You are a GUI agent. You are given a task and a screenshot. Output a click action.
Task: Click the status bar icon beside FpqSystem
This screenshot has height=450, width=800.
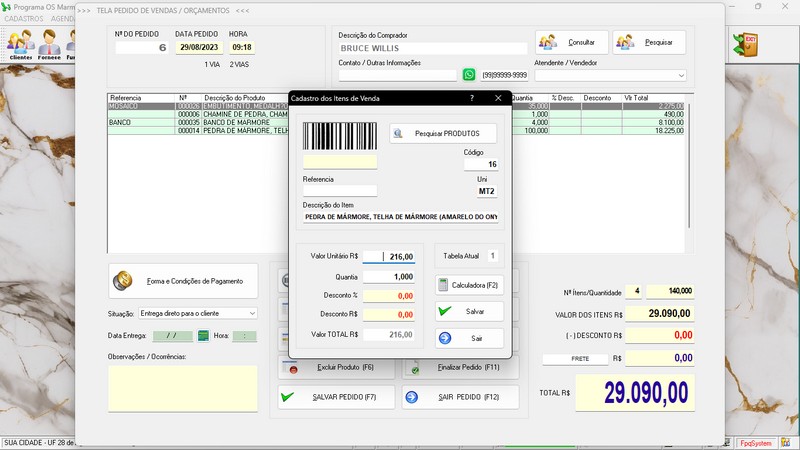tap(785, 443)
